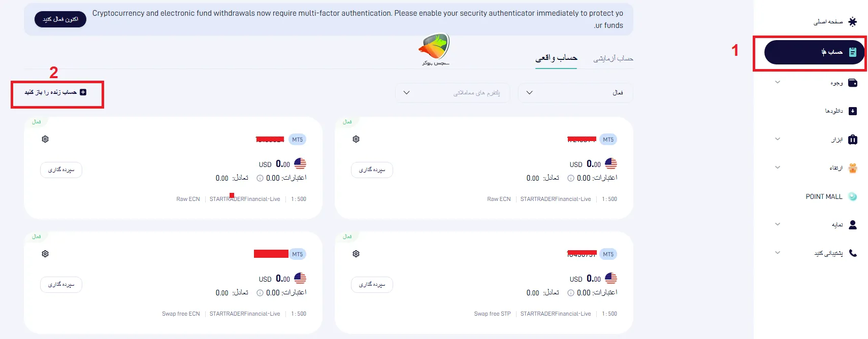Expand the وجوه sidebar chevron
Screen dimensions: 868x339
coord(778,82)
